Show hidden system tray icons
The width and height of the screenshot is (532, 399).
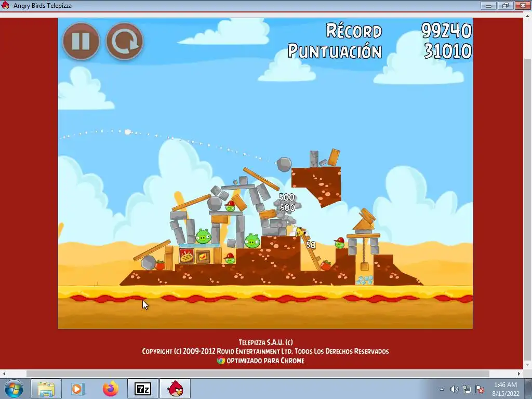point(442,389)
